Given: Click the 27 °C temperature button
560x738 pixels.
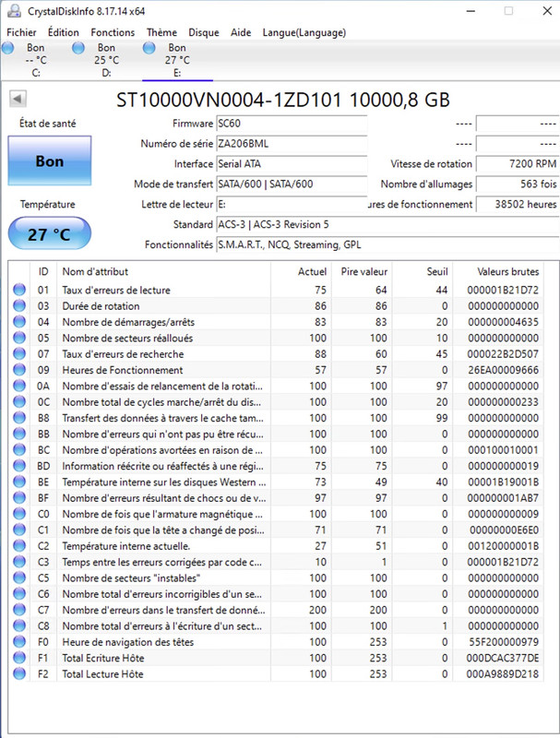Looking at the screenshot, I should 50,234.
